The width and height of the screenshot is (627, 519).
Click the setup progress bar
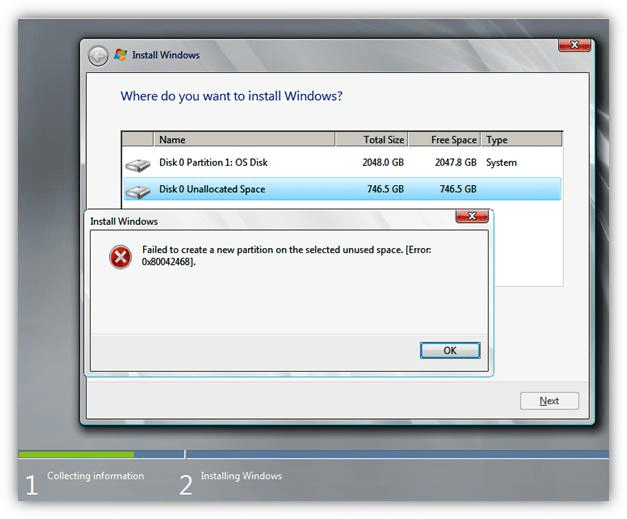click(314, 454)
